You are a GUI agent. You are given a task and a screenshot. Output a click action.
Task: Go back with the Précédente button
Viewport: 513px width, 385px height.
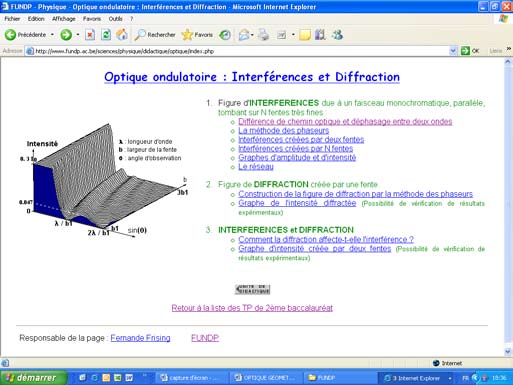click(25, 35)
